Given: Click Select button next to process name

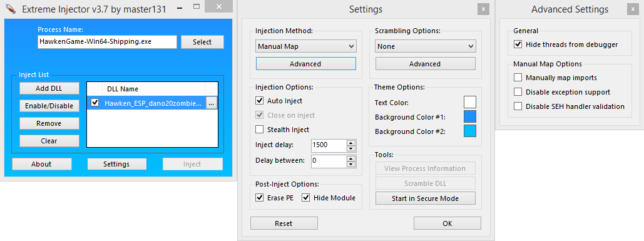Looking at the screenshot, I should click(202, 42).
